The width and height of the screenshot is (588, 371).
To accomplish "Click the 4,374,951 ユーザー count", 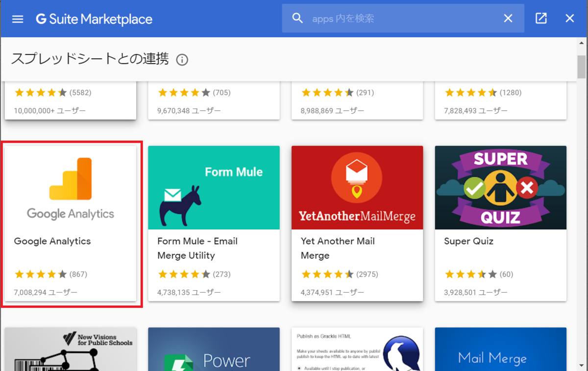I will [x=332, y=293].
